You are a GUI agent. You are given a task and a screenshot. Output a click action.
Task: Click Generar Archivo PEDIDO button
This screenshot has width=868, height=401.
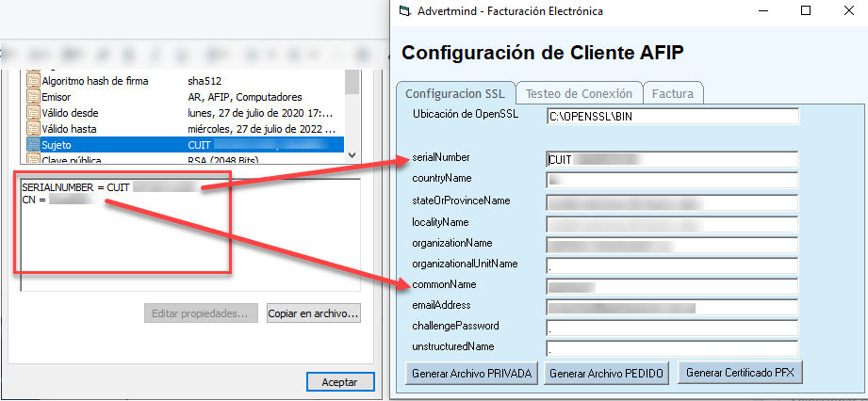click(606, 374)
